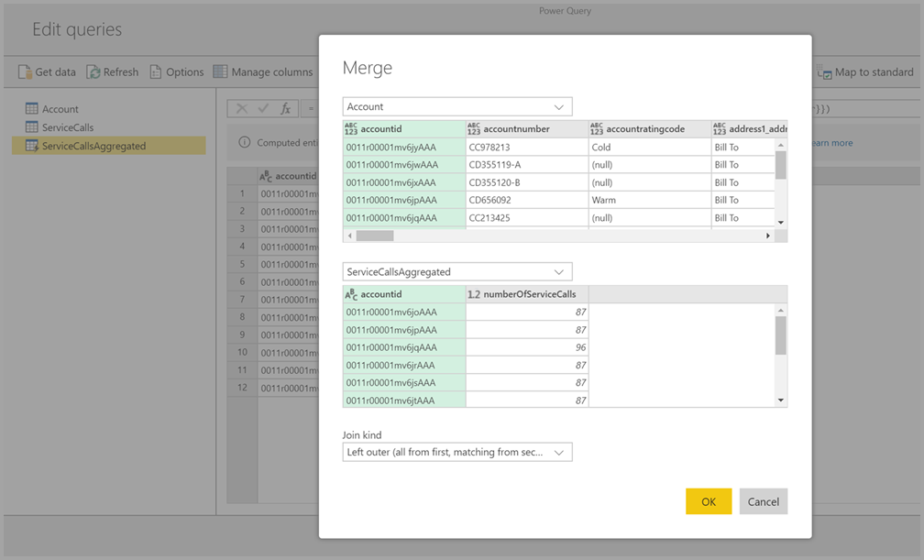924x560 pixels.
Task: Click vertical scrollbar of ServiceCallsAggregated preview
Action: (x=781, y=335)
